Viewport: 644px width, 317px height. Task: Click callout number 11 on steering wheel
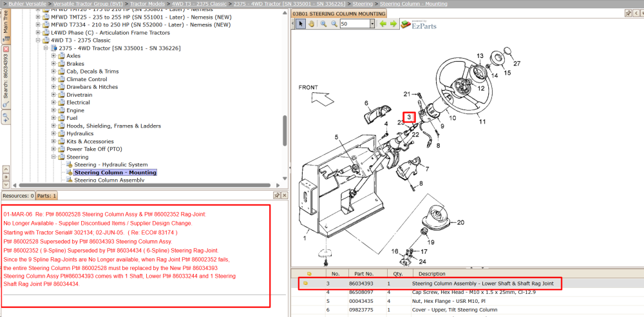point(482,122)
